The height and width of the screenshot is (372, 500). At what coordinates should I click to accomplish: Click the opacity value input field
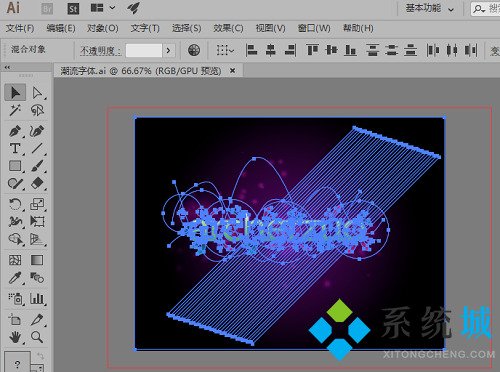144,51
